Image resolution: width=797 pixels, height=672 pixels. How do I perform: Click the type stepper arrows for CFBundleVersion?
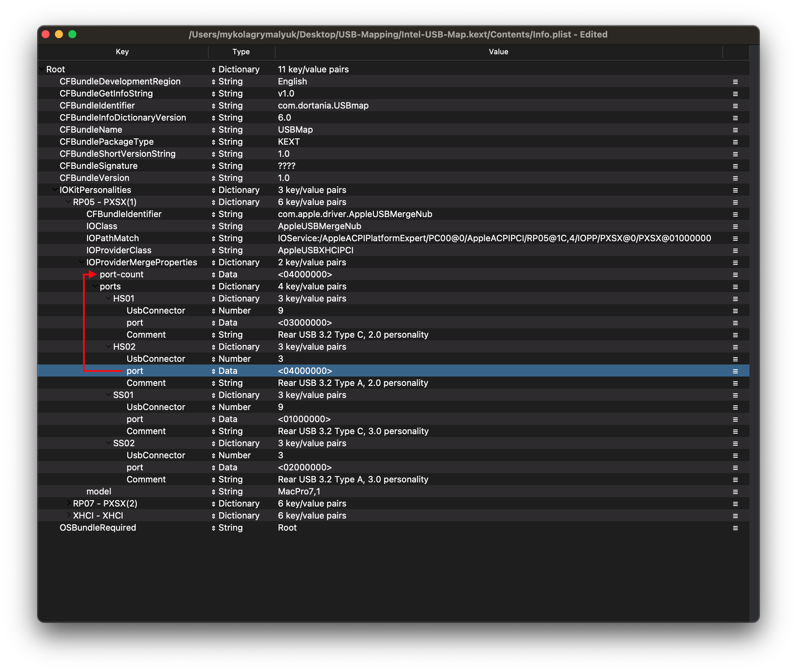click(213, 178)
